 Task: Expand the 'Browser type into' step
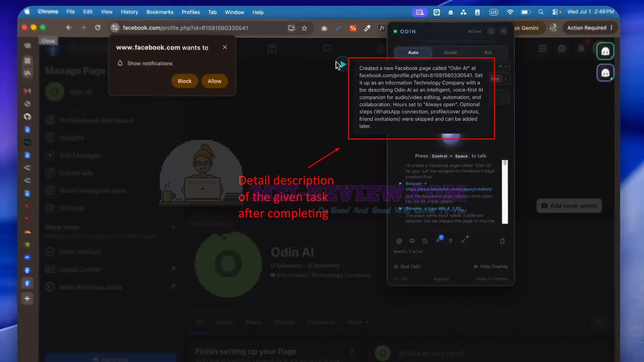pos(400,208)
